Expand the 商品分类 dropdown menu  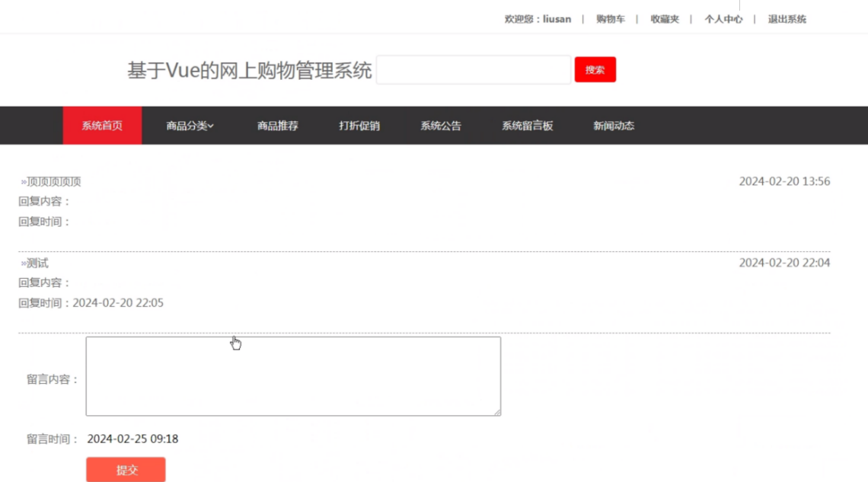click(190, 126)
